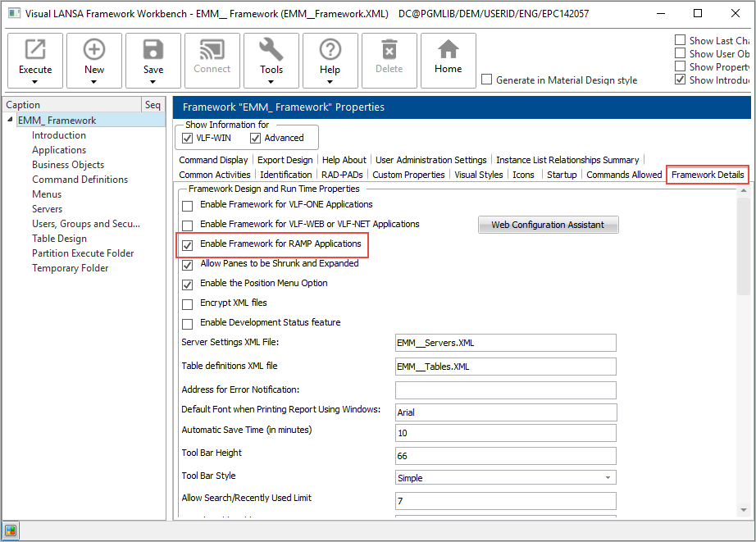
Task: Click the Automatic Save Time field
Action: pyautogui.click(x=505, y=432)
